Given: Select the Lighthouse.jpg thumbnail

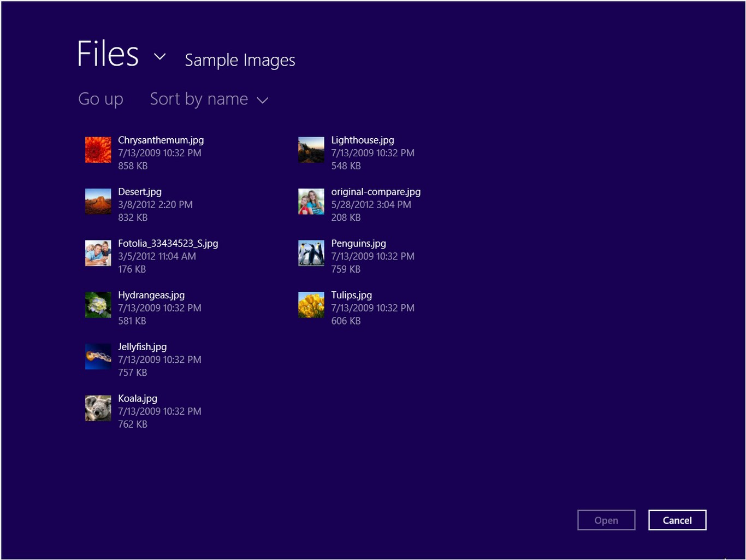Looking at the screenshot, I should coord(311,150).
